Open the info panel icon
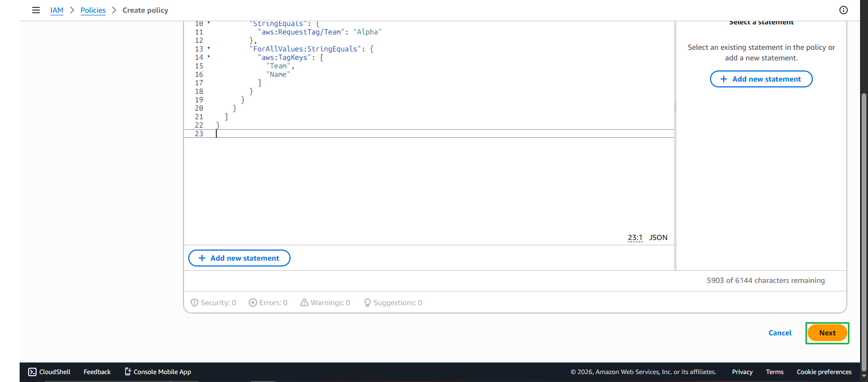Image resolution: width=868 pixels, height=382 pixels. [844, 10]
